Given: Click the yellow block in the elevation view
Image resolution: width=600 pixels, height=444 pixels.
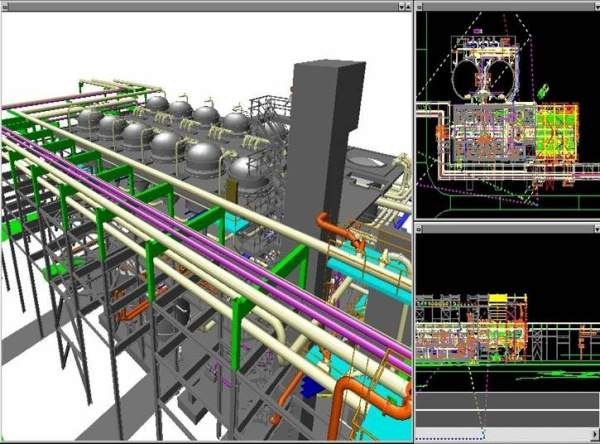Looking at the screenshot, I should point(498,298).
